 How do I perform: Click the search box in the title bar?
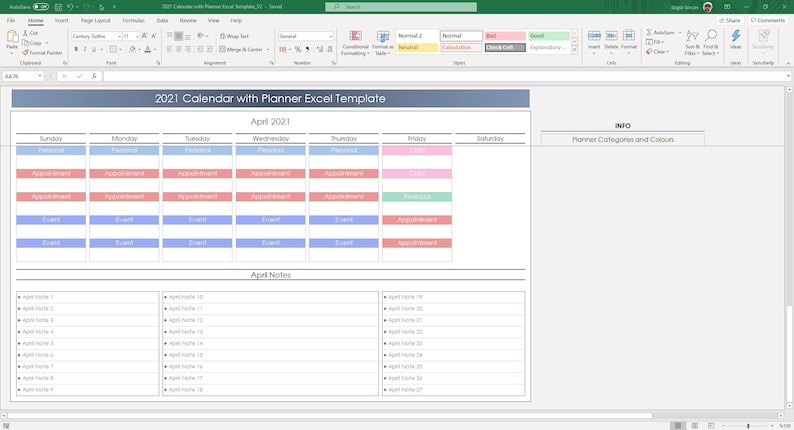pyautogui.click(x=401, y=7)
